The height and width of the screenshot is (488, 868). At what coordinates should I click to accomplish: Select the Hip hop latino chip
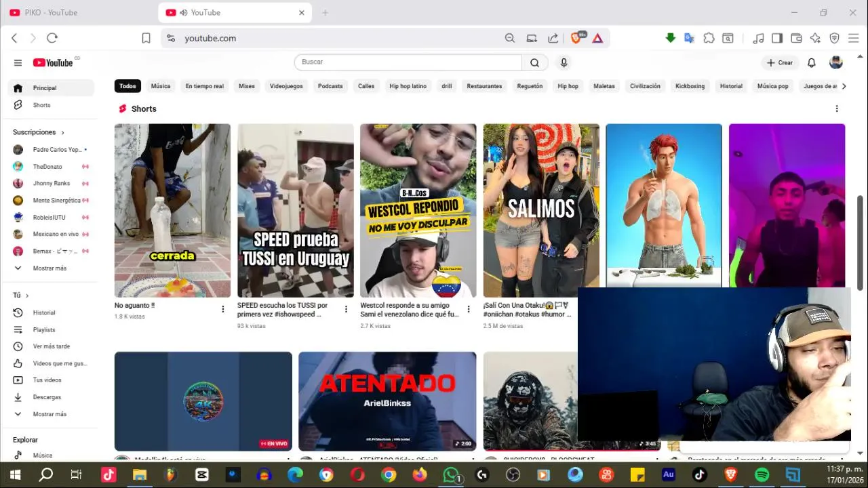[408, 86]
